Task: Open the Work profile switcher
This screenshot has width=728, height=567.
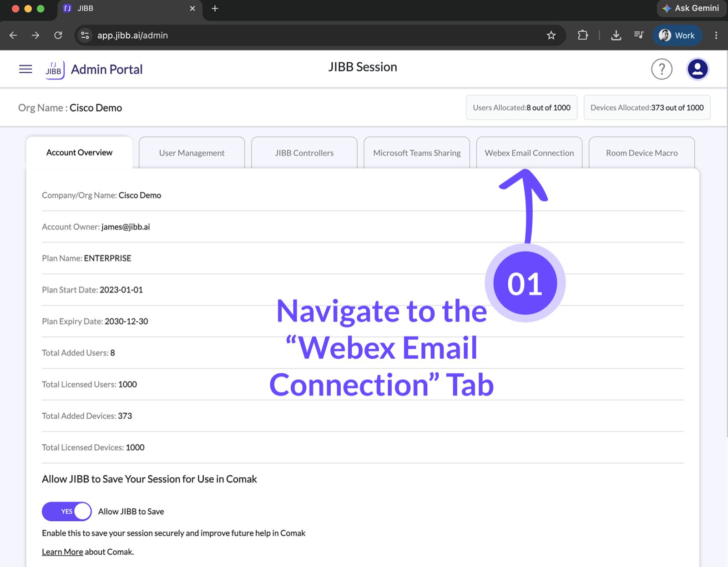Action: 677,35
